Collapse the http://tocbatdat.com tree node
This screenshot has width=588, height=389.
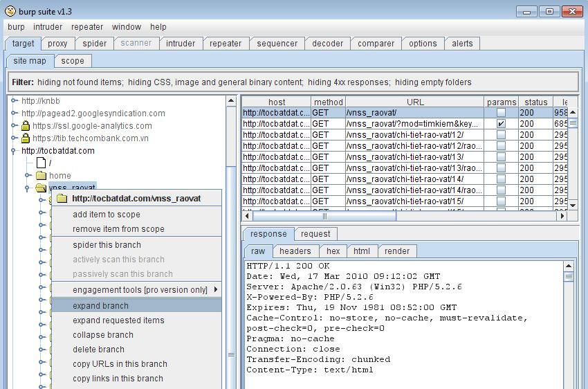(14, 151)
